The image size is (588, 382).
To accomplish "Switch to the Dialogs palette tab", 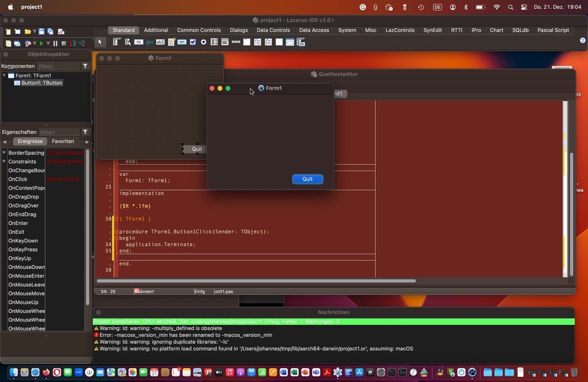I will [239, 30].
